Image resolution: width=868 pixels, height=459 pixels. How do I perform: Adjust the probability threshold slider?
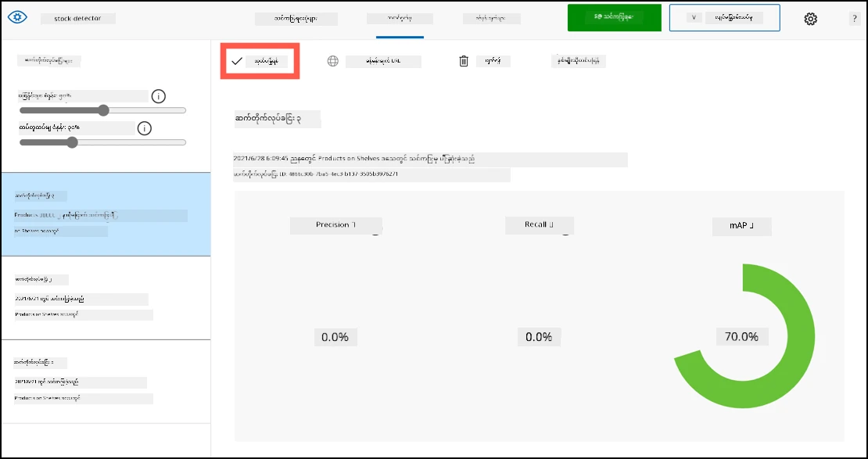tap(103, 111)
